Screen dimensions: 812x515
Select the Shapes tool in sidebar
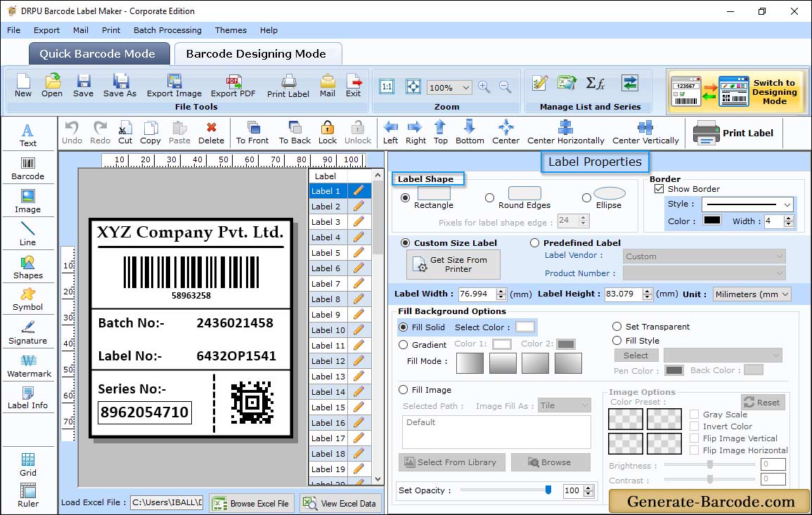click(x=28, y=268)
